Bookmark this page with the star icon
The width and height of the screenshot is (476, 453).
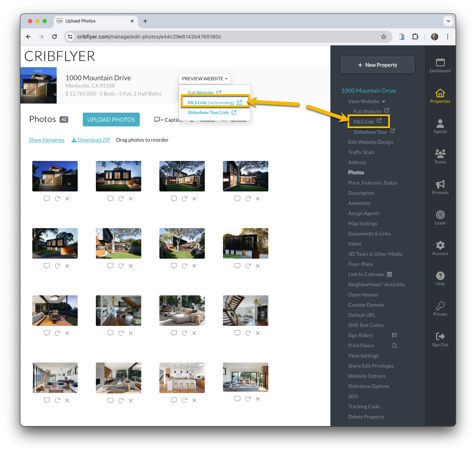coord(384,37)
